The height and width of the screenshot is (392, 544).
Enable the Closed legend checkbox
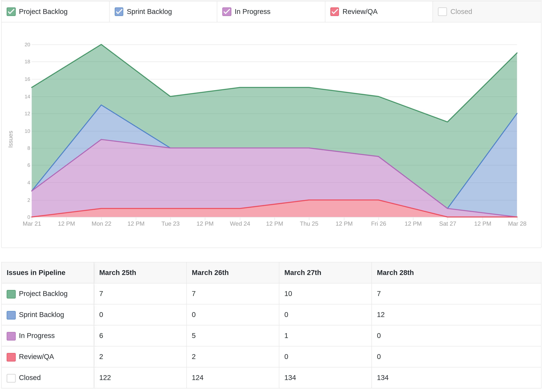442,12
